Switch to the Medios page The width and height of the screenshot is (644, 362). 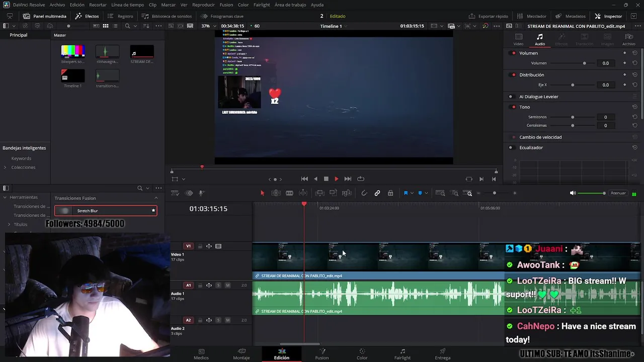[201, 354]
